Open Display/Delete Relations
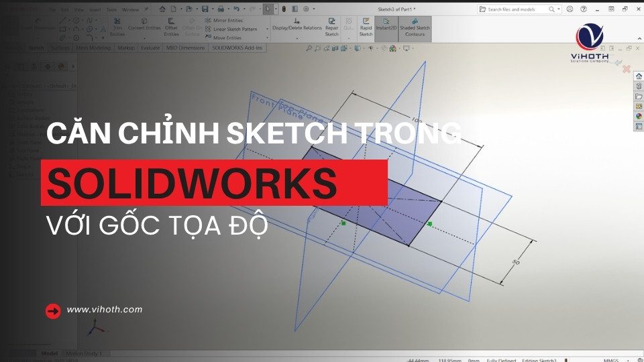The image size is (644, 362). (x=297, y=25)
